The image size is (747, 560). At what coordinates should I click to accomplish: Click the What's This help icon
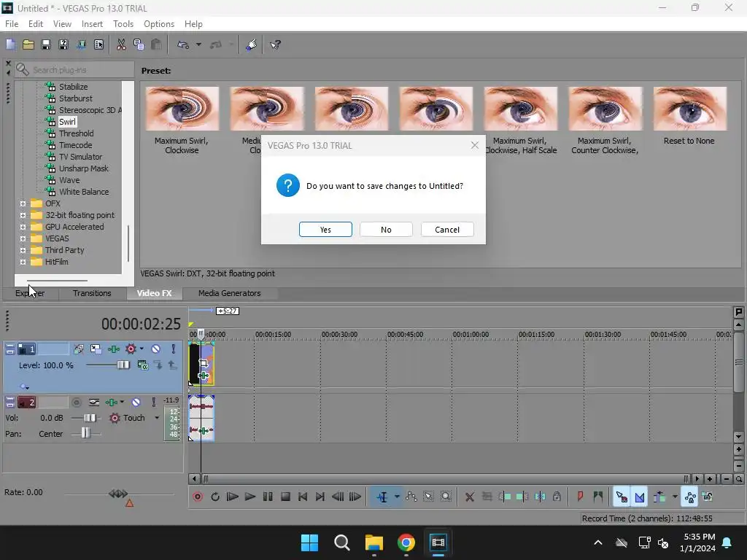click(x=275, y=44)
